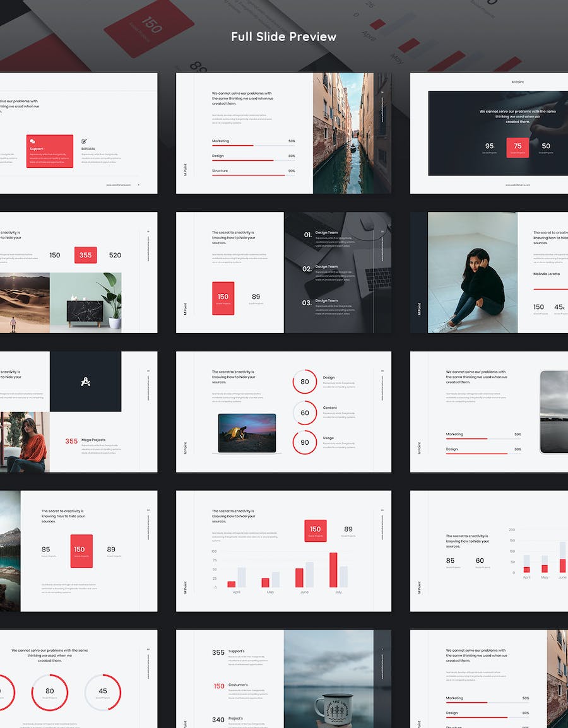Screen dimensions: 568x728
Task: Click the Support chat bubble icon
Action: point(33,141)
